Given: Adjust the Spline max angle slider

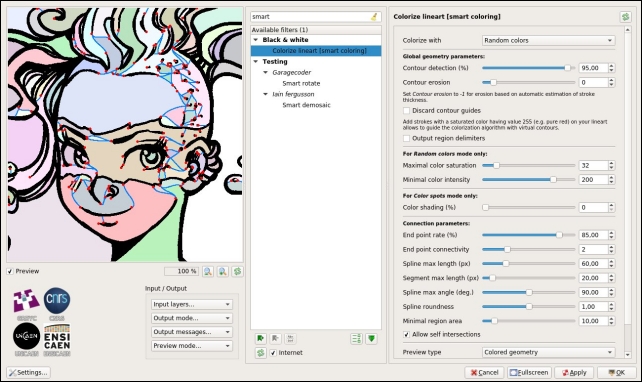Looking at the screenshot, I should coord(529,292).
